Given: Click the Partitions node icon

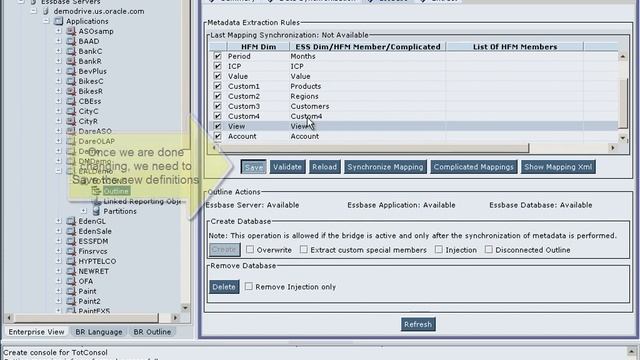Looking at the screenshot, I should click(x=96, y=211).
